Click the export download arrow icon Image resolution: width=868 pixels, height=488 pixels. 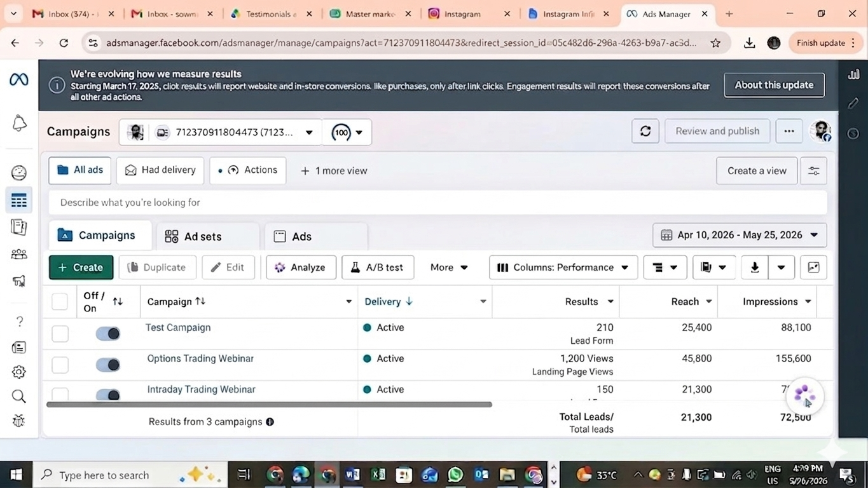coord(755,268)
